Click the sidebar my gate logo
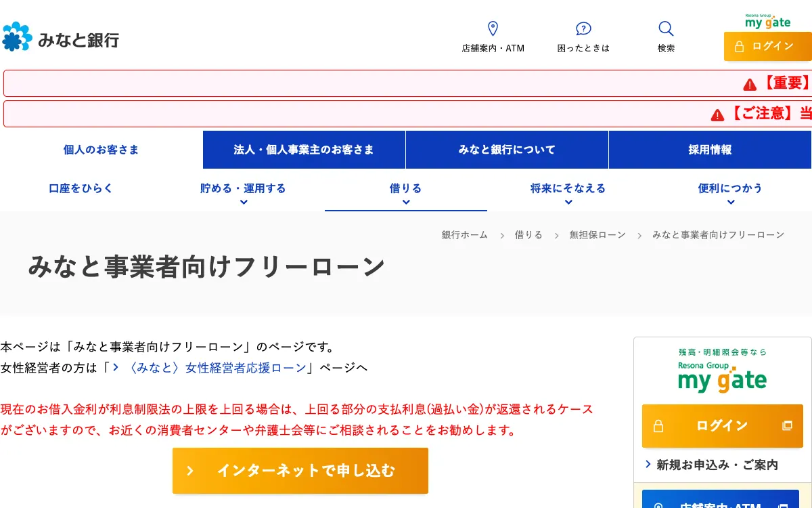This screenshot has height=508, width=812. tap(723, 377)
